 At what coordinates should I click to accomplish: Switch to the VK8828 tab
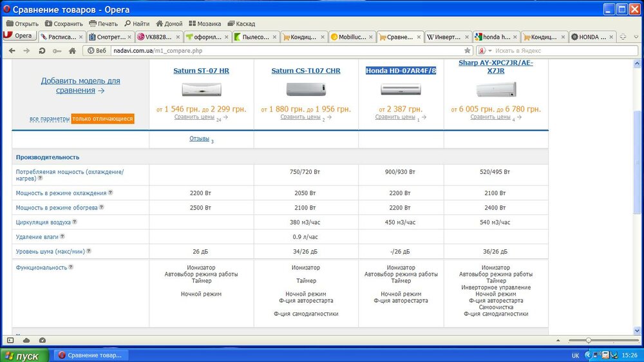[x=155, y=37]
